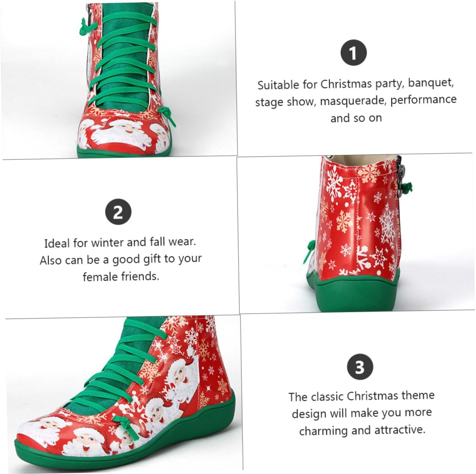Click the 'Ideal for winter and fall wear' text
Screen dimensions: 476x474
120,242
